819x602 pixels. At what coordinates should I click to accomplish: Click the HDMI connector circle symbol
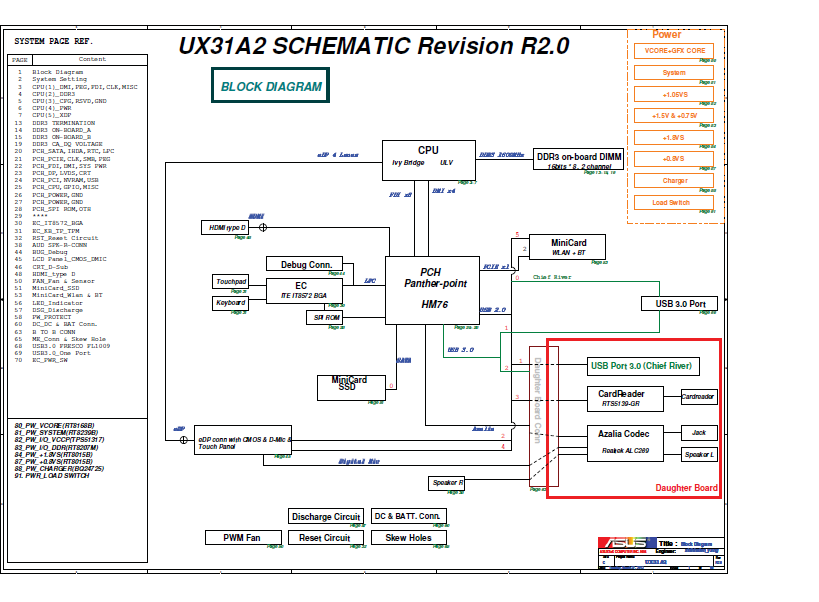(x=263, y=227)
